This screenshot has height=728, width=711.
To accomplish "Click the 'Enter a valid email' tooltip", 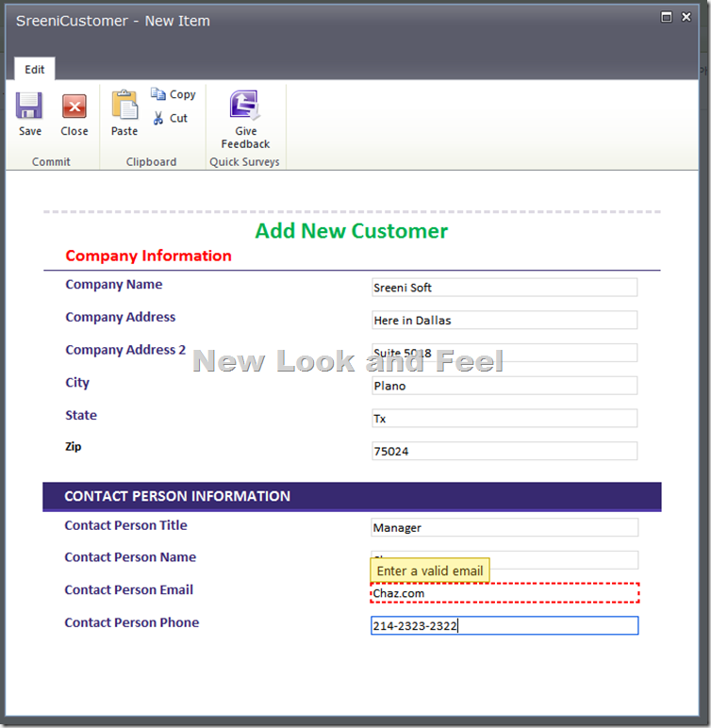I will coord(430,571).
